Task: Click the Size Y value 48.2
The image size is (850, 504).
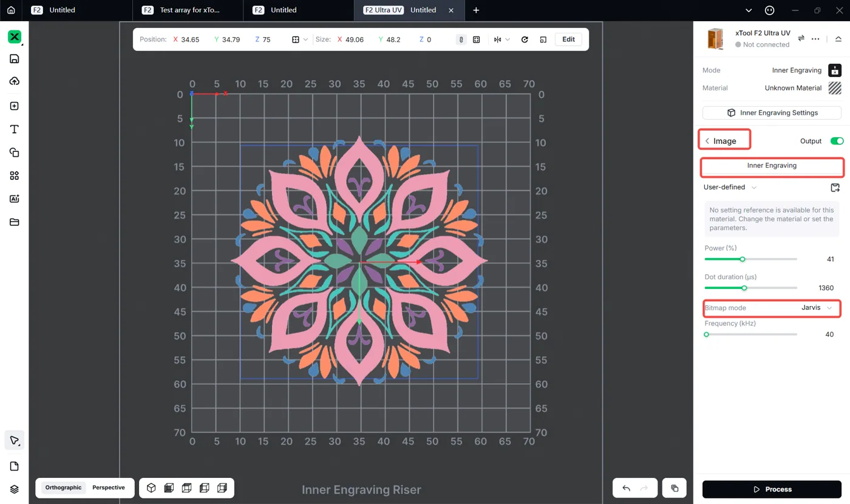Action: click(393, 39)
